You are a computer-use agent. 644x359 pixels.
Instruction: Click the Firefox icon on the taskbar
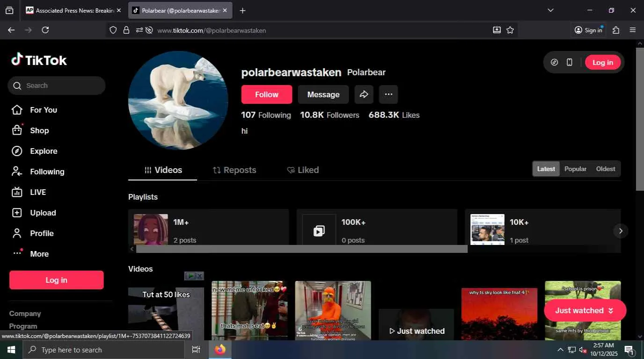[x=220, y=350]
